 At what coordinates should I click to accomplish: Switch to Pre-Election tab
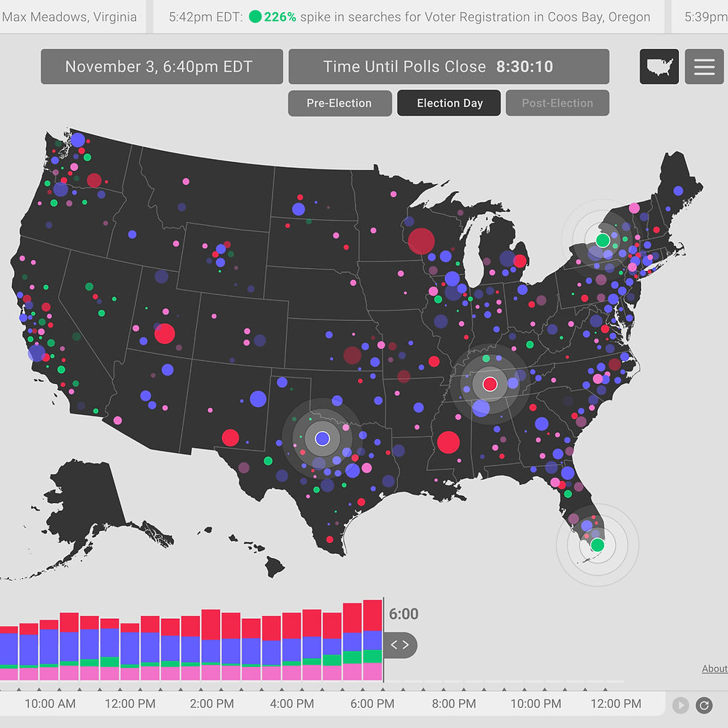point(340,103)
